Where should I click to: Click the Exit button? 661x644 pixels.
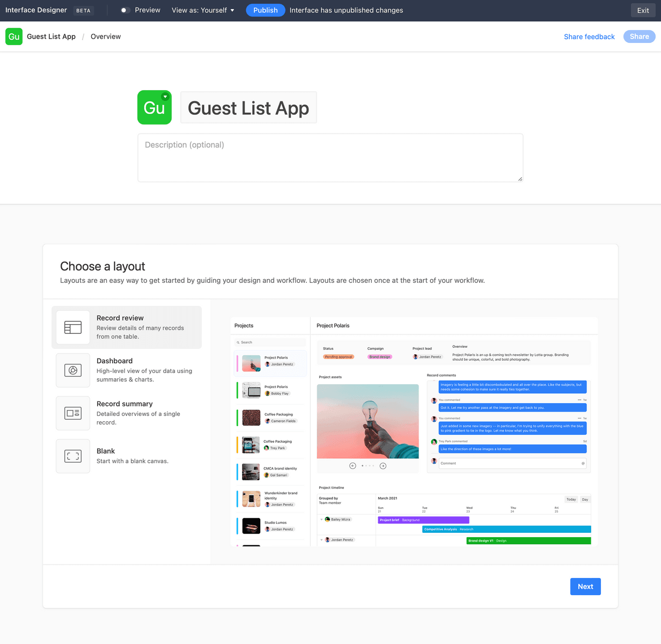coord(642,10)
